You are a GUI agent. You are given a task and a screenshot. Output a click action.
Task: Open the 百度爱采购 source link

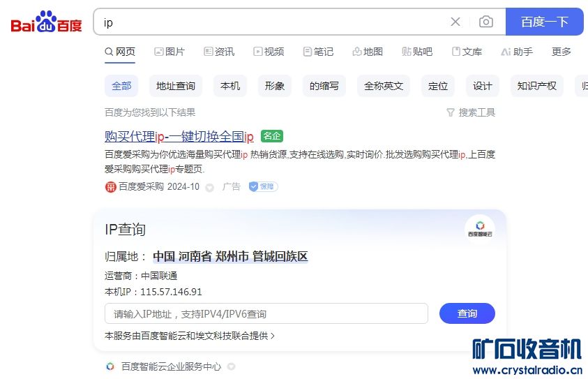[x=141, y=186]
